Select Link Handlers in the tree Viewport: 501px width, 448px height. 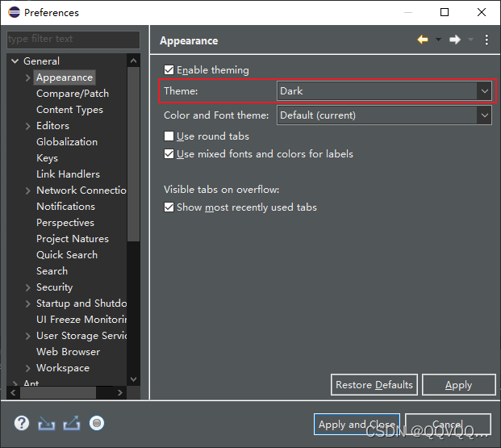(x=68, y=174)
